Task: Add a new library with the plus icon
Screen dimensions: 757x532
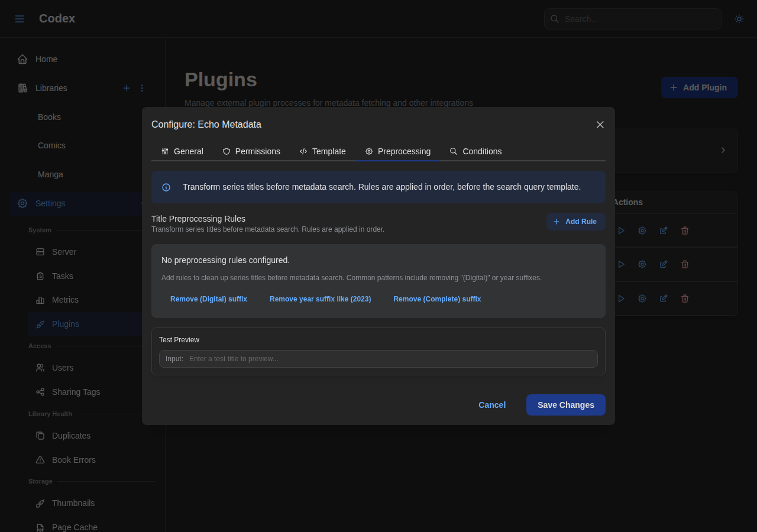Action: pyautogui.click(x=126, y=87)
